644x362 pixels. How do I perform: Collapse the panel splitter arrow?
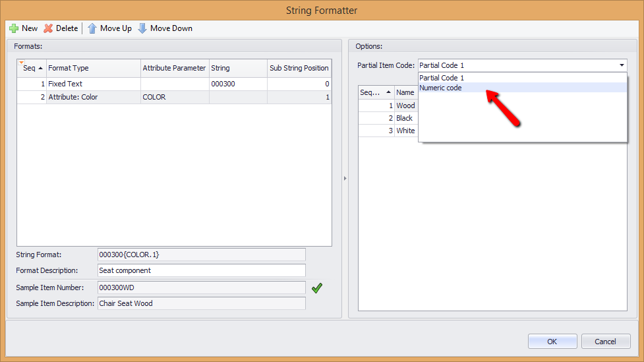click(x=345, y=178)
